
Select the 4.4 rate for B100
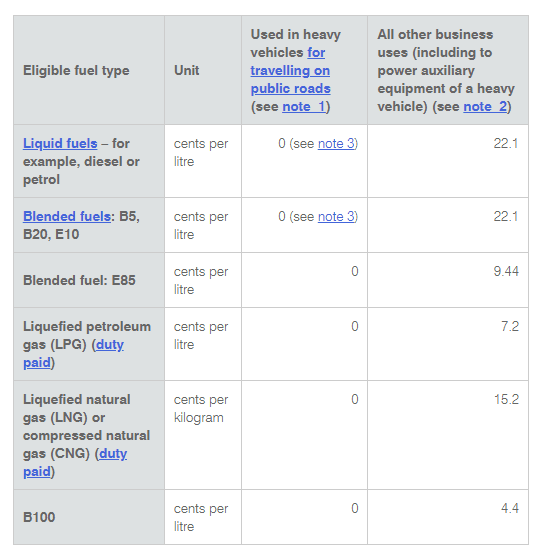click(510, 508)
